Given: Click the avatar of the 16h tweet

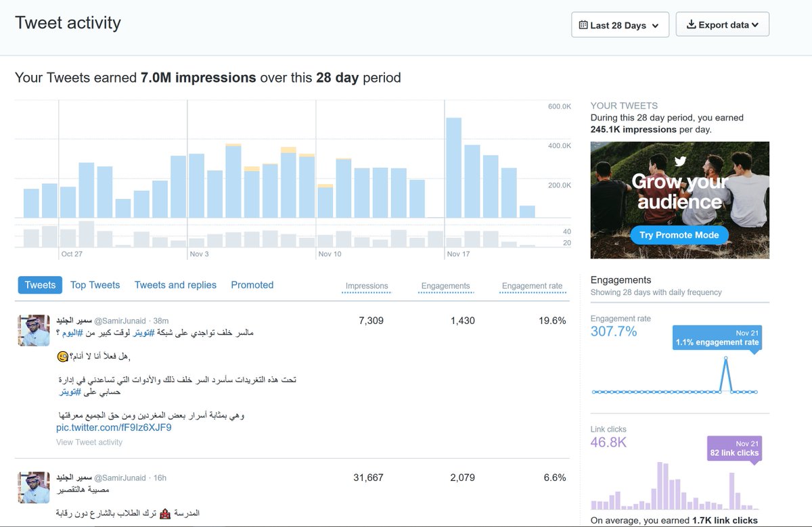Looking at the screenshot, I should coord(34,487).
